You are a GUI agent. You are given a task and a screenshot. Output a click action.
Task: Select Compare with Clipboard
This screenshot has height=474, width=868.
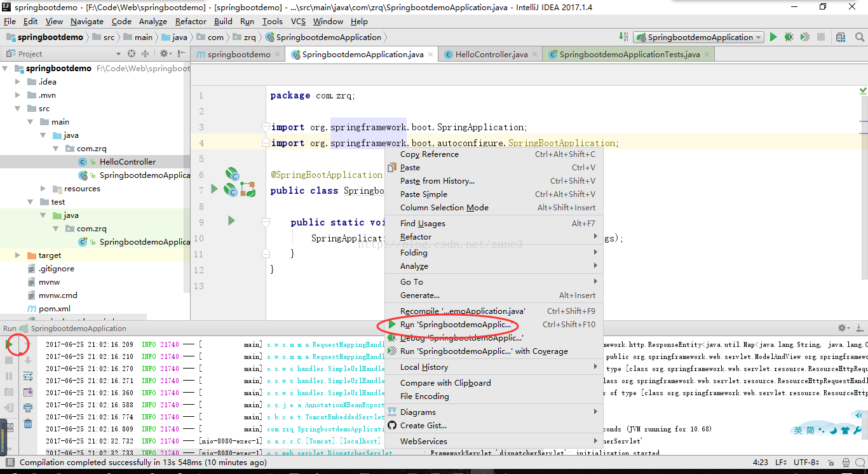(493, 383)
